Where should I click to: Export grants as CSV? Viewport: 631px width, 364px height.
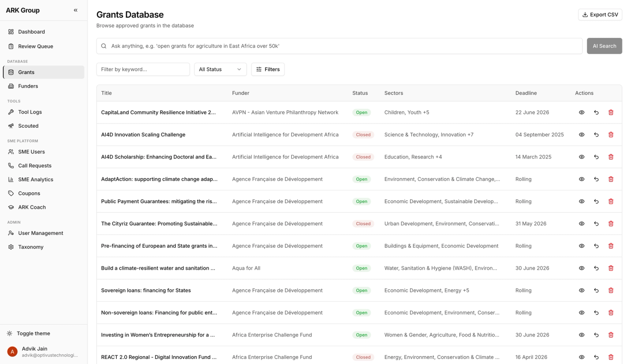pyautogui.click(x=600, y=15)
